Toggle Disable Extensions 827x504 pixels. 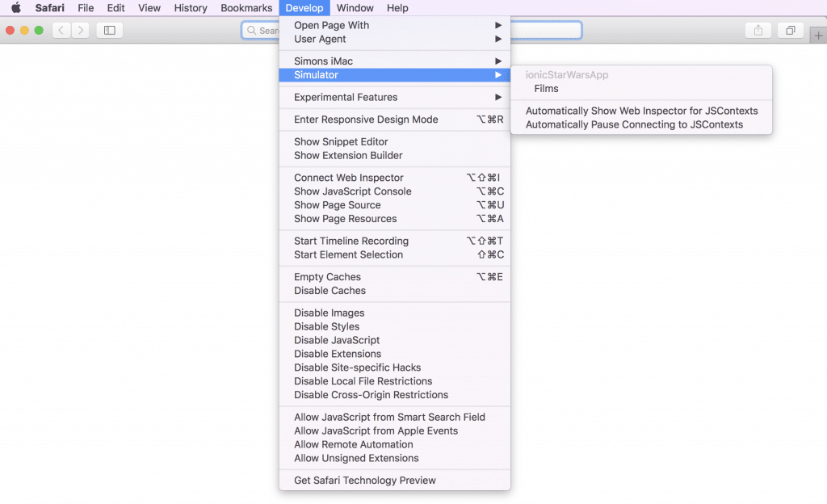click(394, 353)
